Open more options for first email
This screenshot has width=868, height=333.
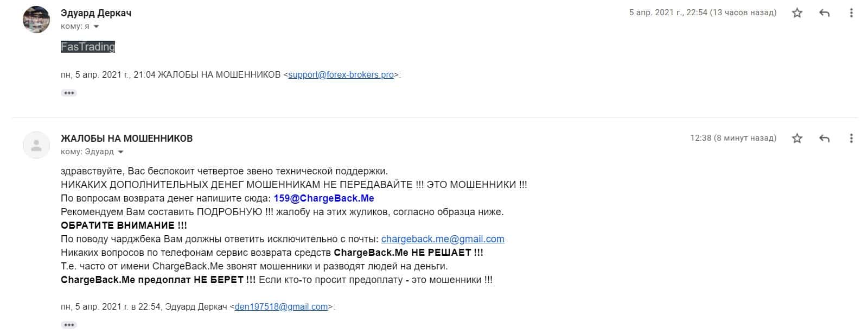pyautogui.click(x=851, y=12)
